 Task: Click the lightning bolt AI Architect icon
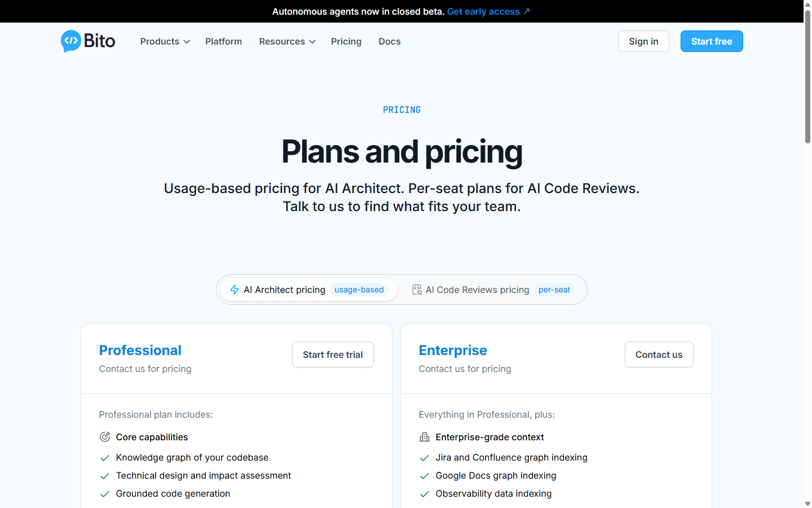coord(235,290)
